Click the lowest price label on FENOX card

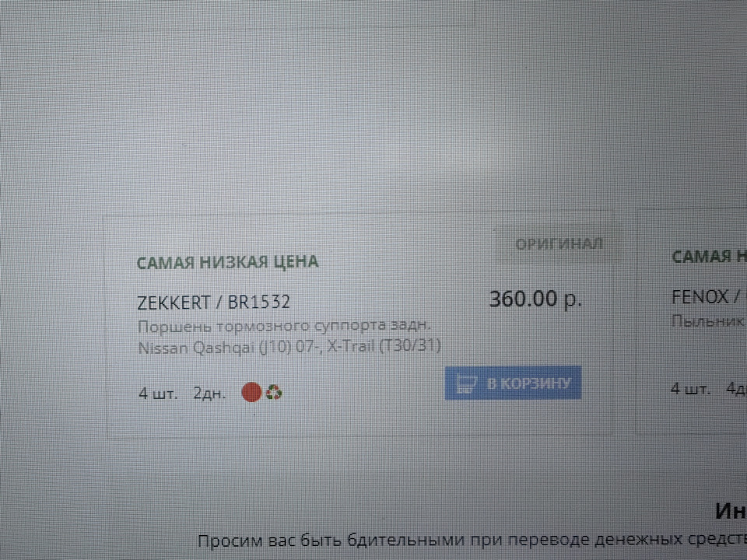point(710,257)
